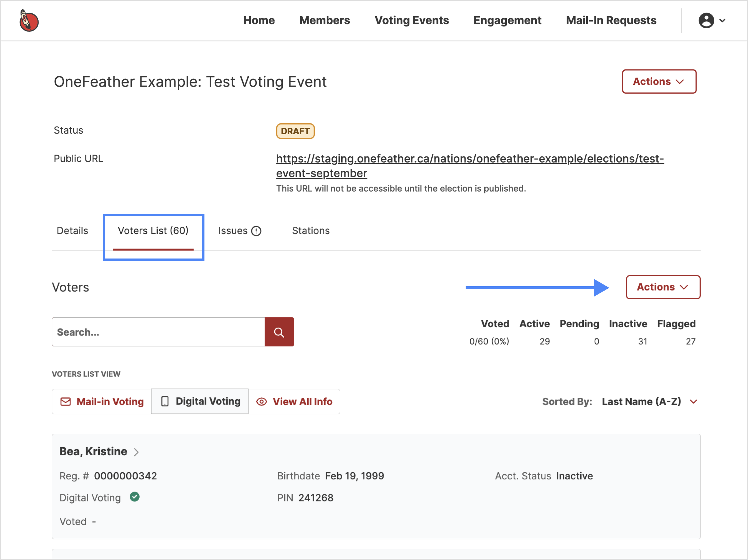Screen dimensions: 748x560
Task: Click the Issues tab warning icon
Action: pyautogui.click(x=256, y=231)
